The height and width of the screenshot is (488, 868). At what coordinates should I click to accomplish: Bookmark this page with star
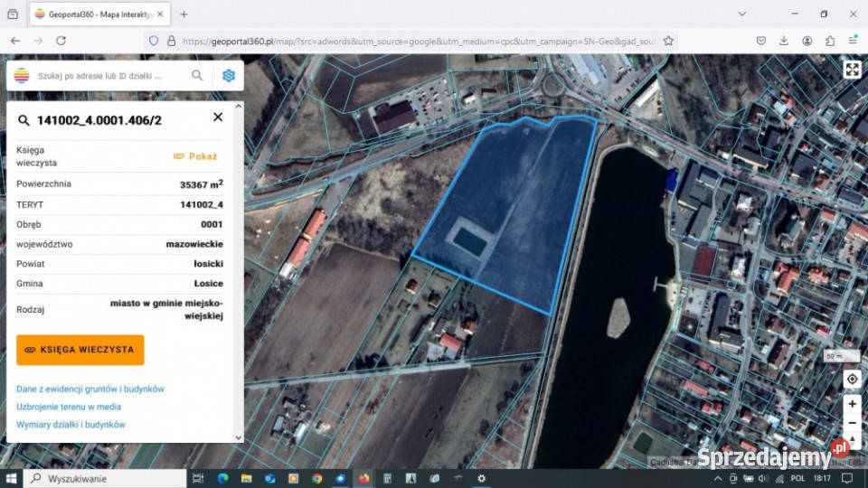click(668, 41)
